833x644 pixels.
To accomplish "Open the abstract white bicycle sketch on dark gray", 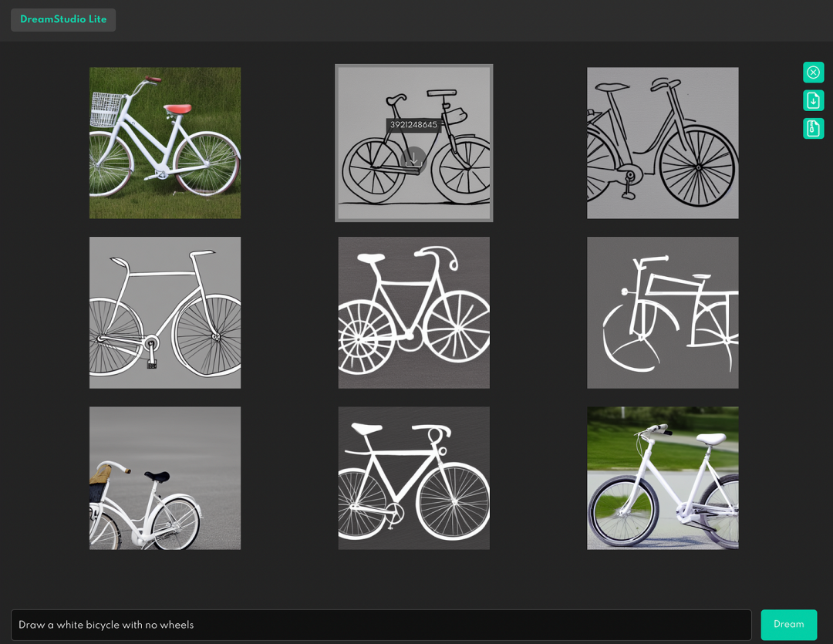I will [663, 312].
